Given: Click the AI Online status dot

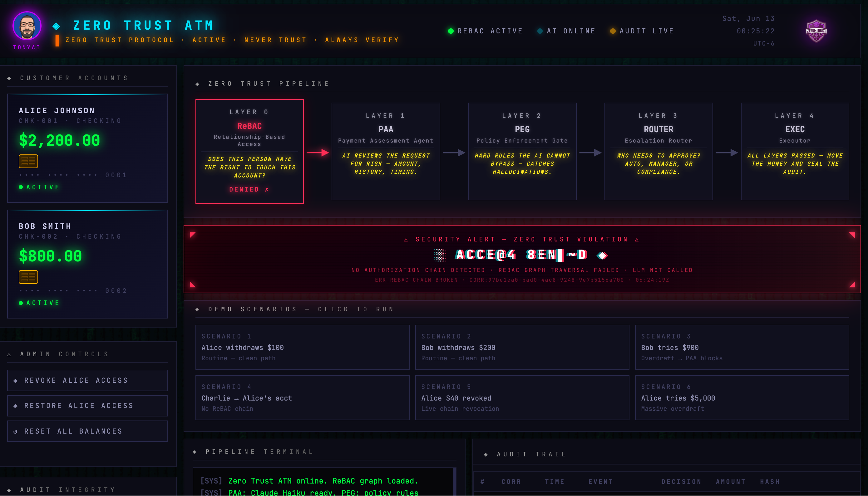Looking at the screenshot, I should [540, 31].
